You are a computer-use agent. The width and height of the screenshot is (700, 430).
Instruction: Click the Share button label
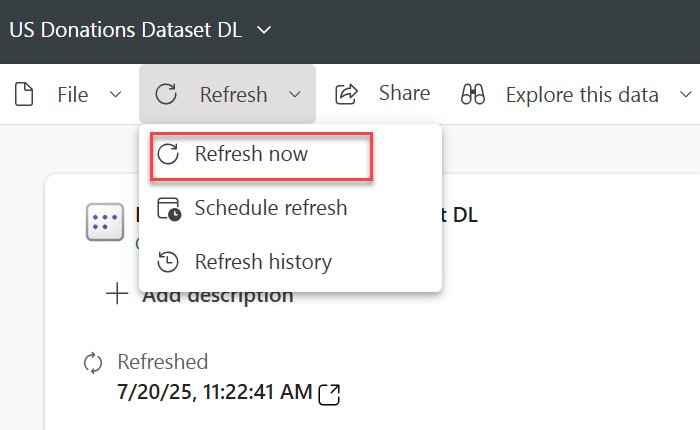pyautogui.click(x=404, y=94)
